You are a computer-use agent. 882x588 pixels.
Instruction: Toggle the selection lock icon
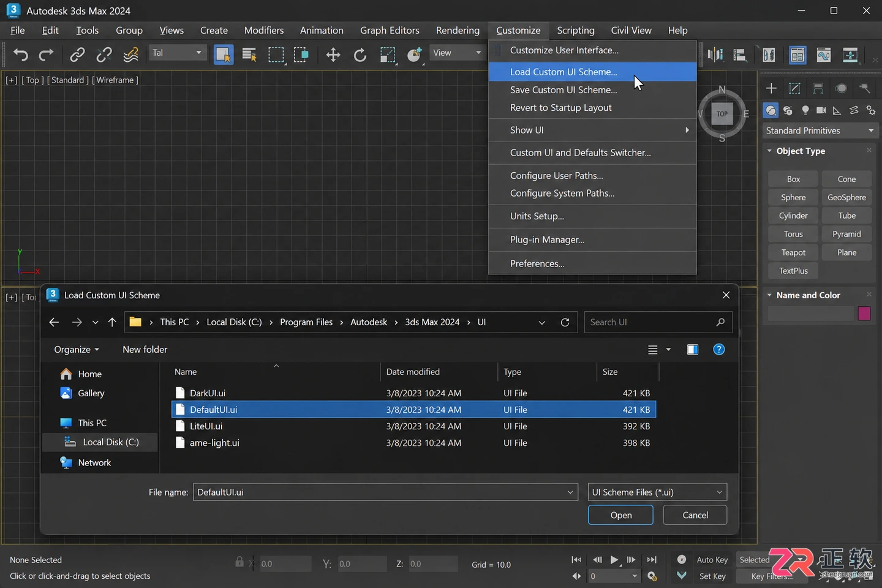click(x=239, y=562)
